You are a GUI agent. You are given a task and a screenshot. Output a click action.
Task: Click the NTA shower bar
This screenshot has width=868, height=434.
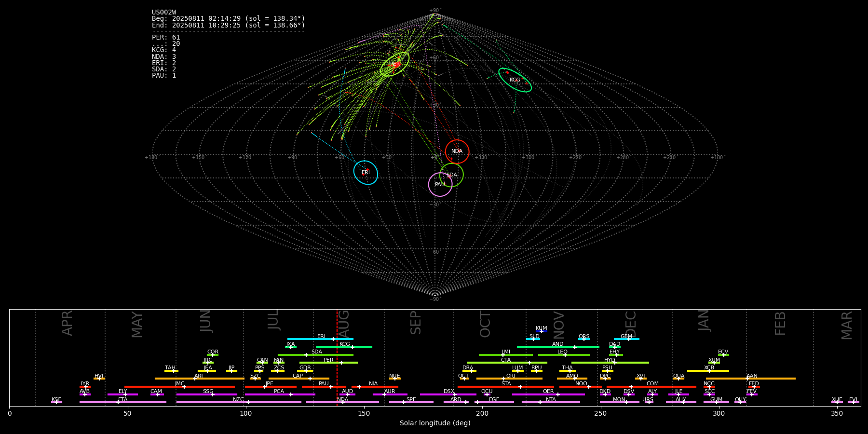tap(551, 402)
